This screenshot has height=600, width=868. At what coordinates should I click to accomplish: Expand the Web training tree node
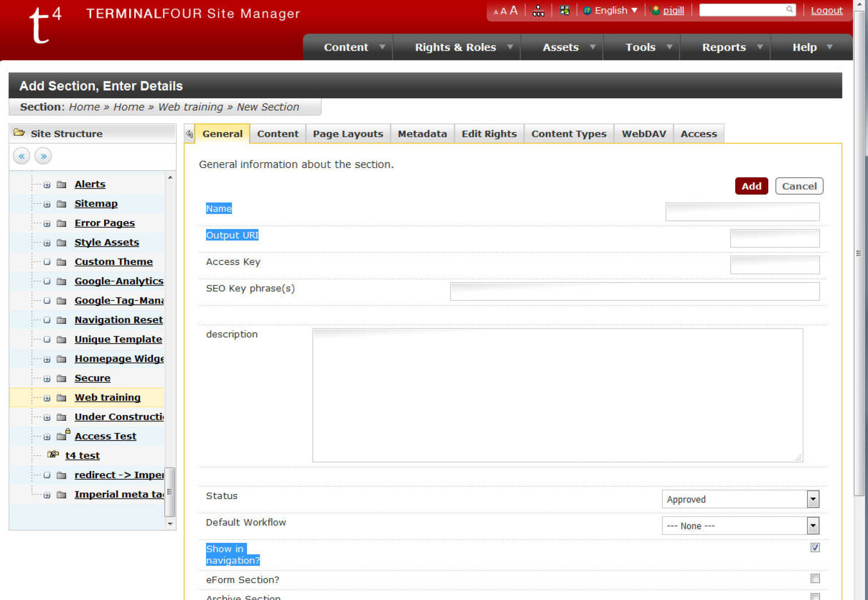pyautogui.click(x=47, y=398)
